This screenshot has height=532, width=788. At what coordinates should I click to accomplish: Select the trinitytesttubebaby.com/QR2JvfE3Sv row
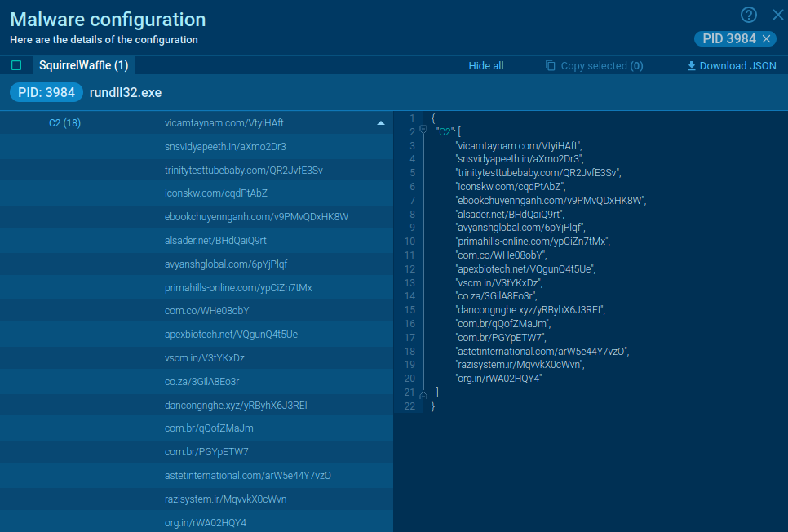click(243, 171)
